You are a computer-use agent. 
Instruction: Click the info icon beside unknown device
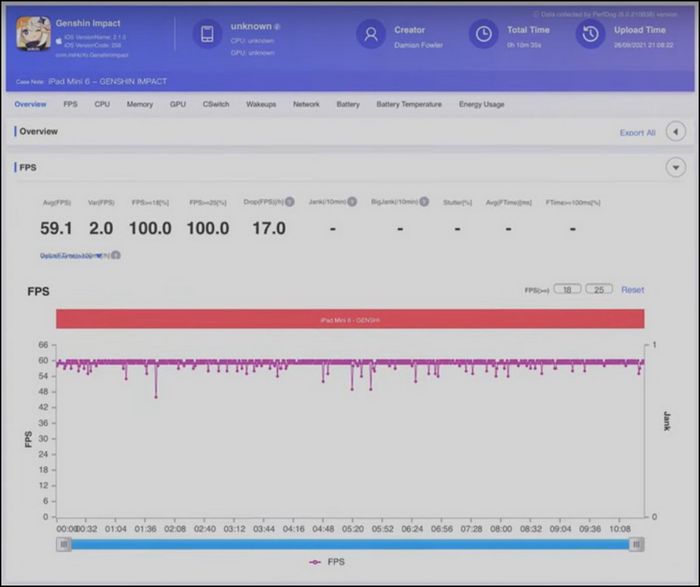(x=277, y=27)
